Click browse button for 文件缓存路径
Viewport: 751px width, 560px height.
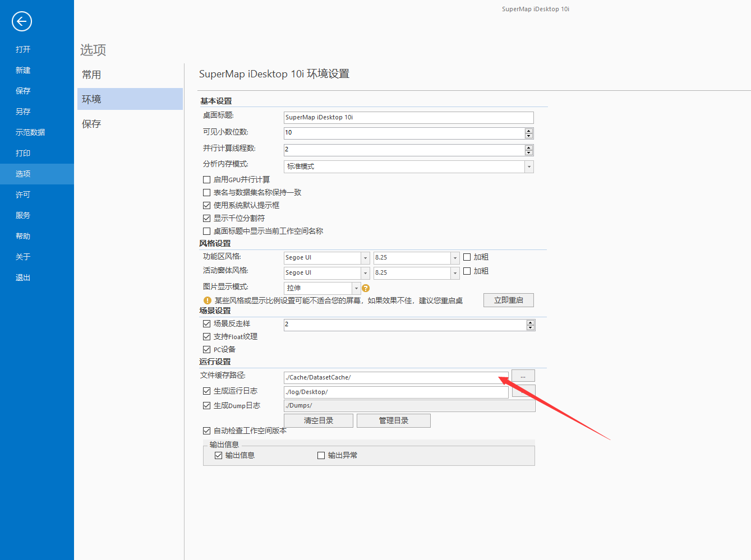523,376
